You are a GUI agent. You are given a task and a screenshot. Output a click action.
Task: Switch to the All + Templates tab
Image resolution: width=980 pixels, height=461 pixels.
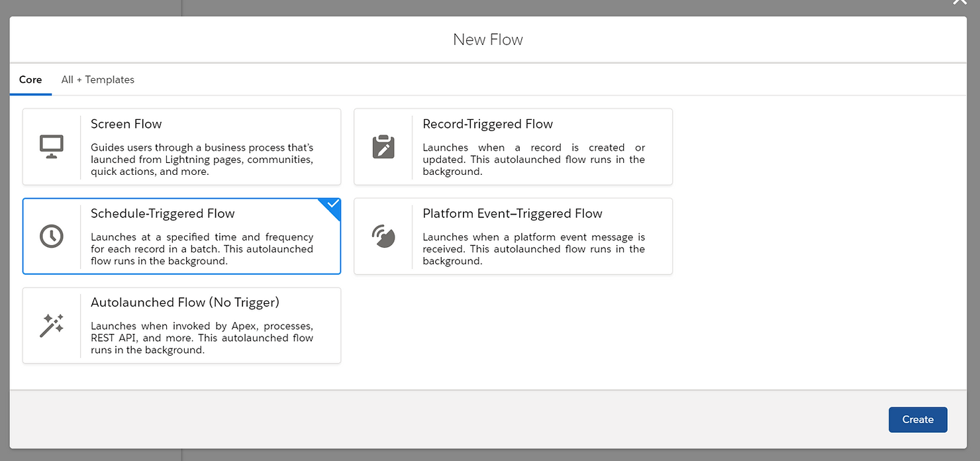tap(97, 79)
